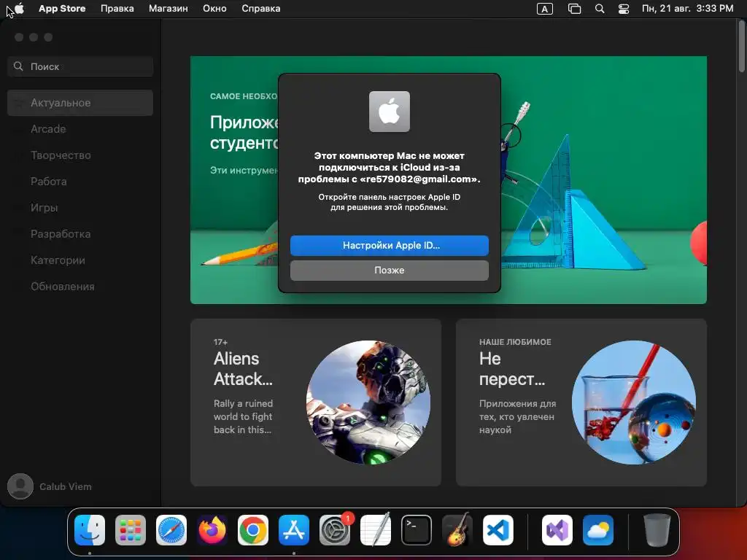Open the Apple menu
747x560 pixels.
[19, 9]
